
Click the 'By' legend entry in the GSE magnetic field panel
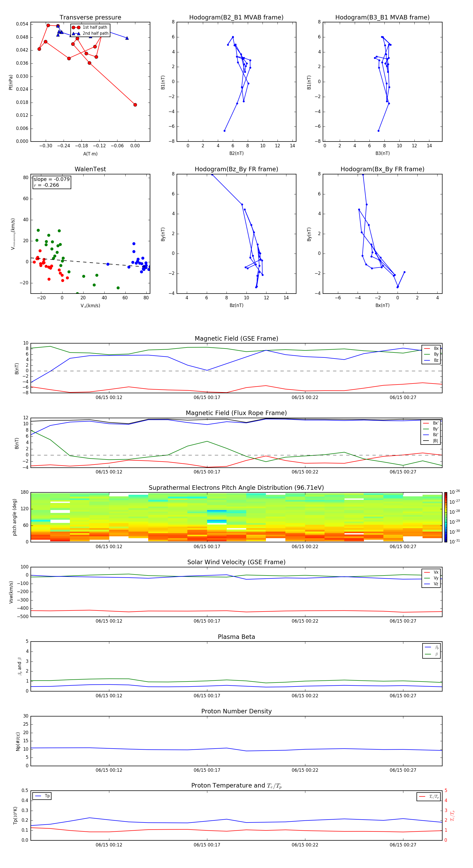431,354
